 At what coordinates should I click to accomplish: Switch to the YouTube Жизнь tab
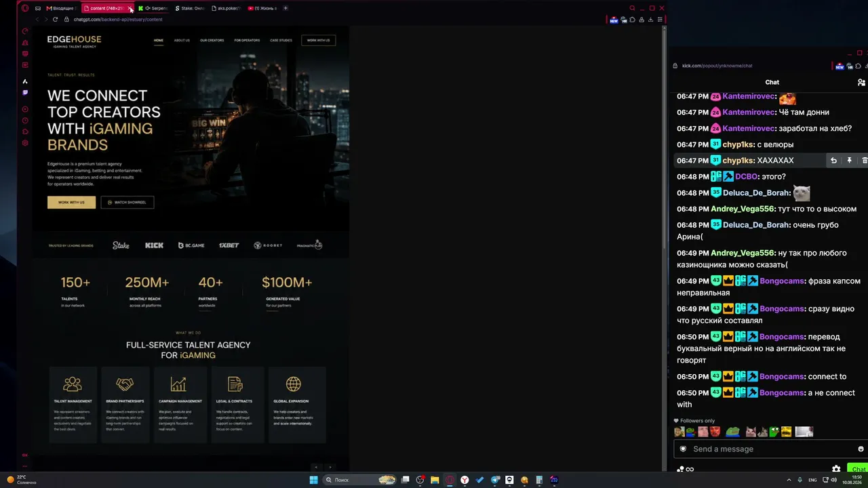coord(263,8)
